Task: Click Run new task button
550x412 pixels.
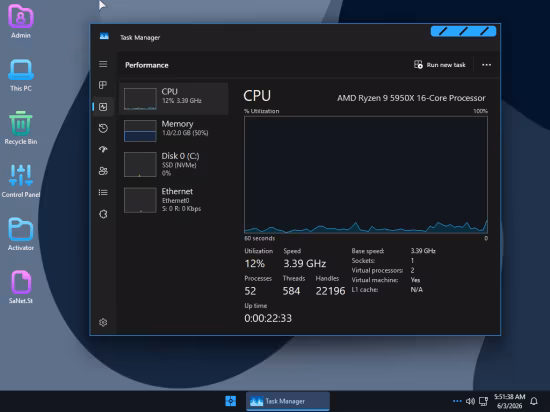Action: pyautogui.click(x=440, y=65)
